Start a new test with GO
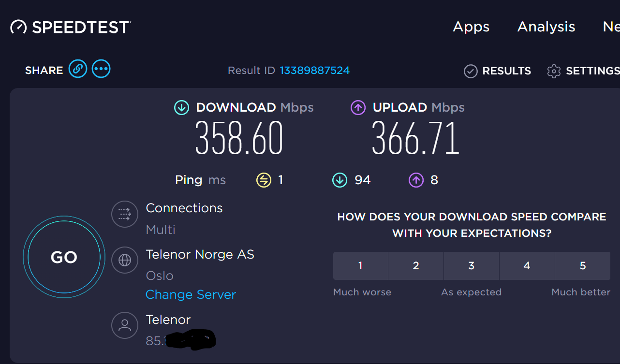This screenshot has height=364, width=620. pyautogui.click(x=64, y=257)
